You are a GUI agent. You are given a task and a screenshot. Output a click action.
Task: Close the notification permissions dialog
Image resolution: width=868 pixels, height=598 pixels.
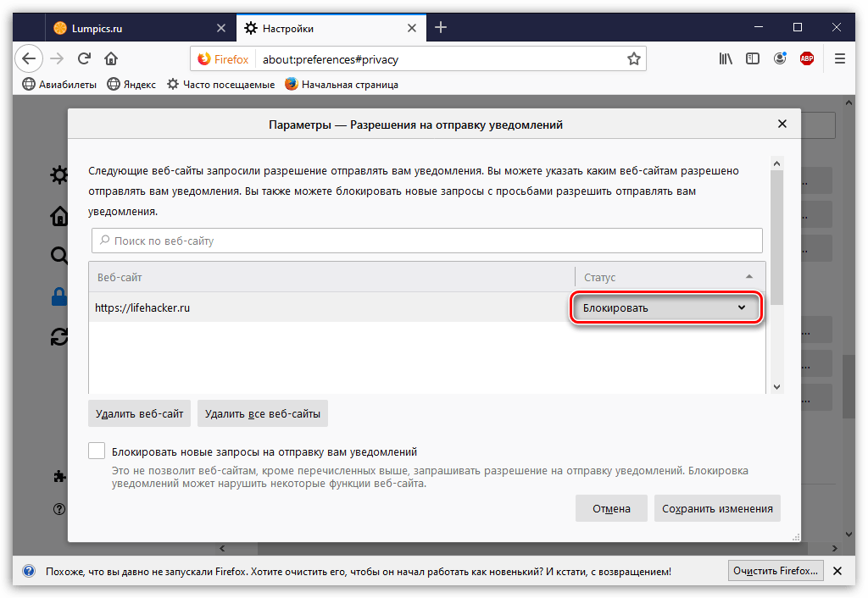(782, 124)
